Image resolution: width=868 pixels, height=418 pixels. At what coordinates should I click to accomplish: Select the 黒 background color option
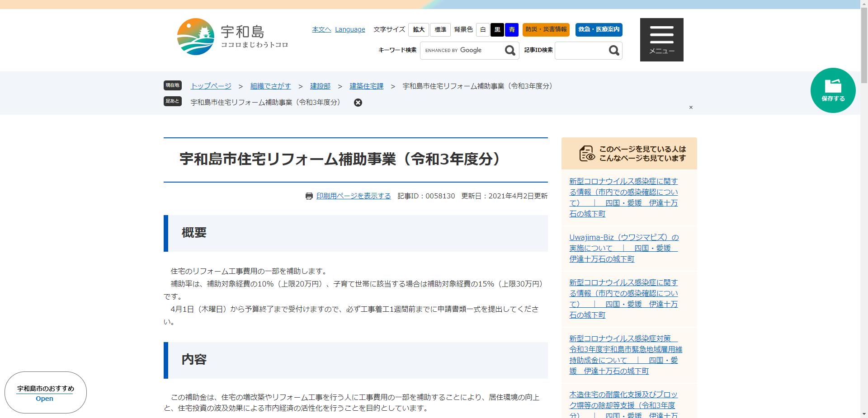(497, 30)
